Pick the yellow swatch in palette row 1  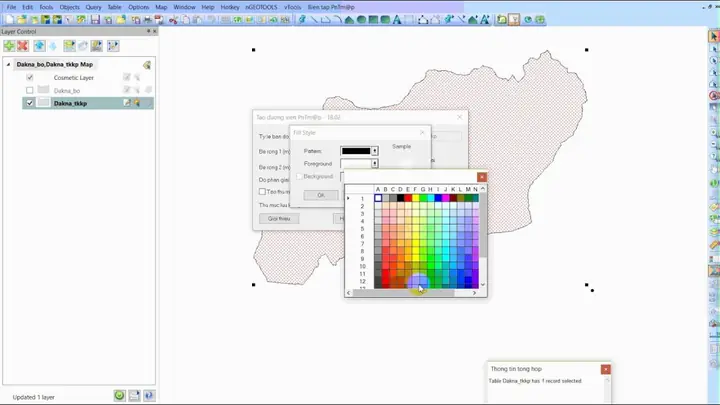tap(416, 198)
